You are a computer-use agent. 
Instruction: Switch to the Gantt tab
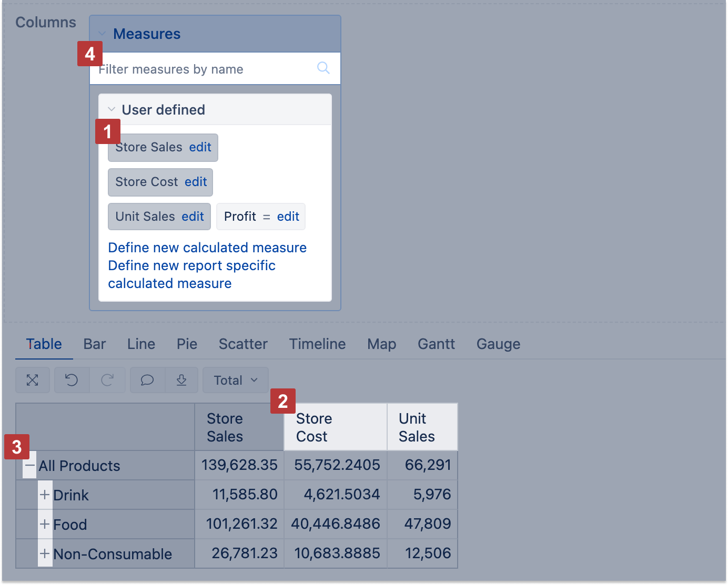(x=436, y=344)
